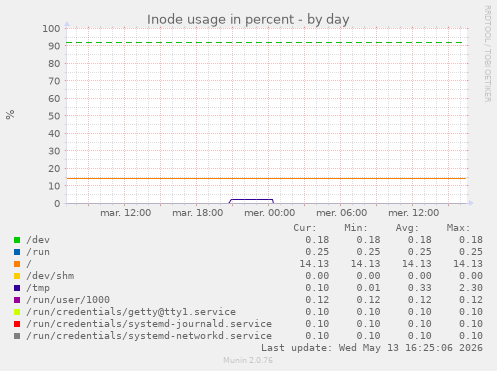Click the lime getty@tty1.service legend swatch
497x371 pixels.
pos(17,312)
